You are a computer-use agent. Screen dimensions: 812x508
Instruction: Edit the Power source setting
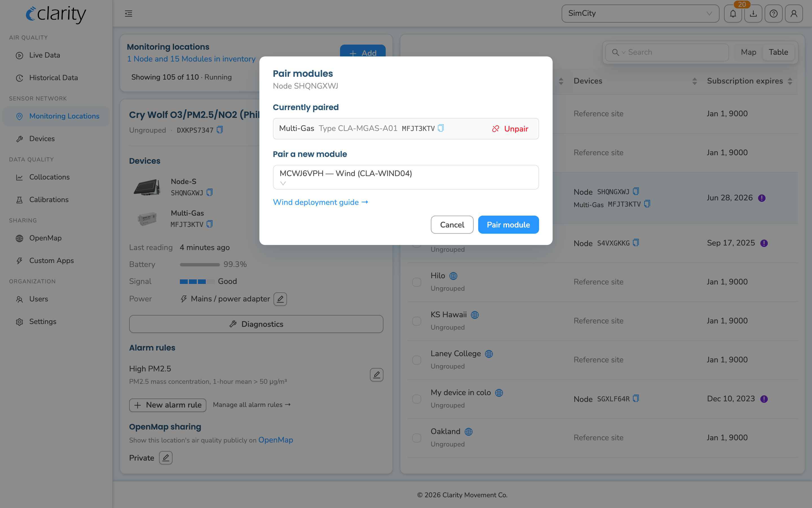[280, 299]
